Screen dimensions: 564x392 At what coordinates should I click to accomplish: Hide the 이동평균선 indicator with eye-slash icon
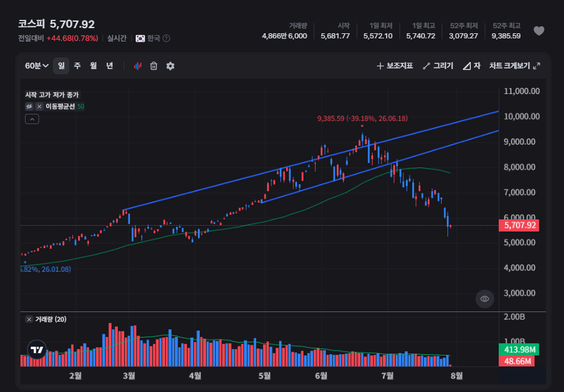point(29,106)
